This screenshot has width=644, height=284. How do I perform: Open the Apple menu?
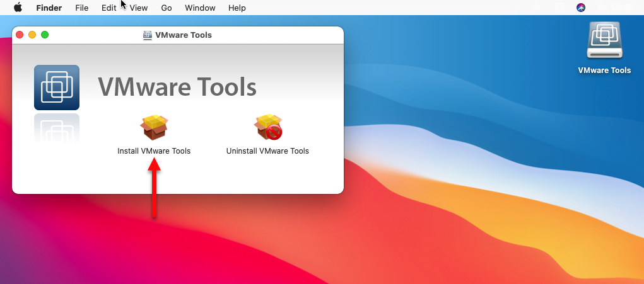coord(18,8)
